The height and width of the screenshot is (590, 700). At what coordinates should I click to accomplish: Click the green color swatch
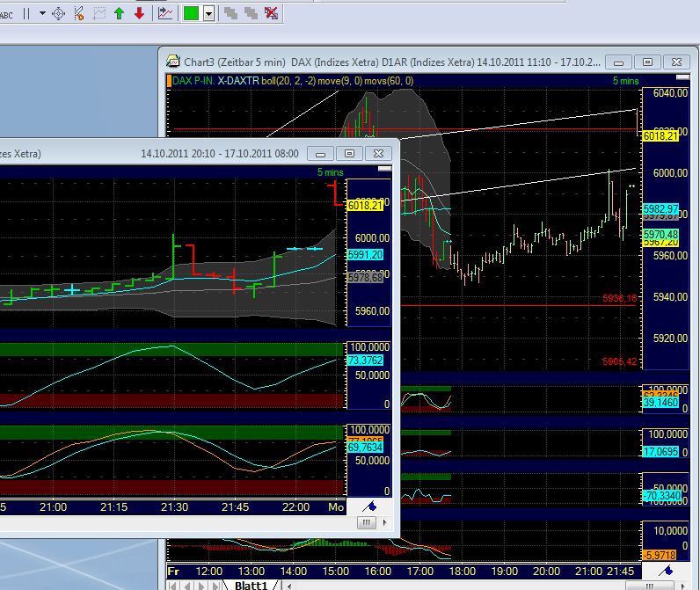tap(191, 13)
